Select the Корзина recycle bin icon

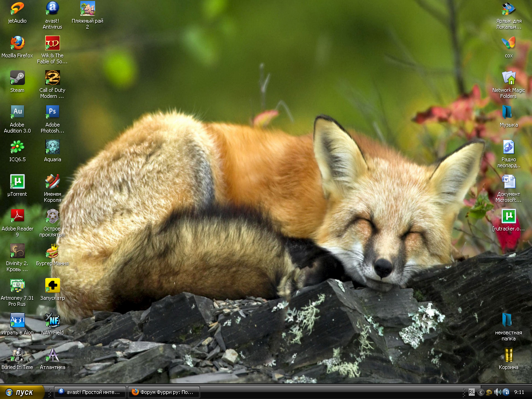[x=508, y=355]
